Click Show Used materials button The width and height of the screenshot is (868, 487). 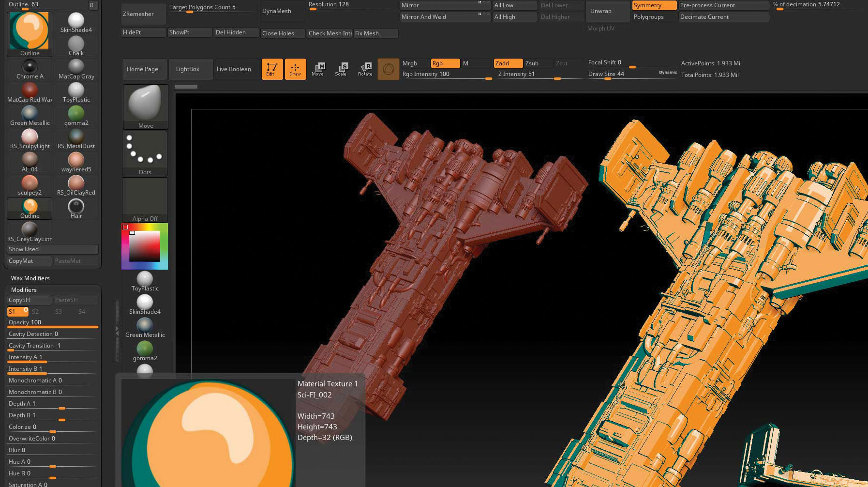[52, 249]
